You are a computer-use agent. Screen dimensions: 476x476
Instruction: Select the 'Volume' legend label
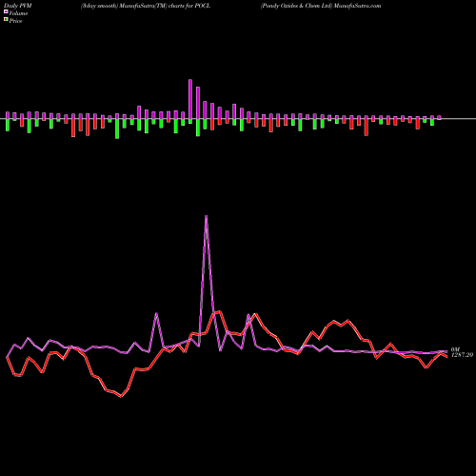coord(18,13)
